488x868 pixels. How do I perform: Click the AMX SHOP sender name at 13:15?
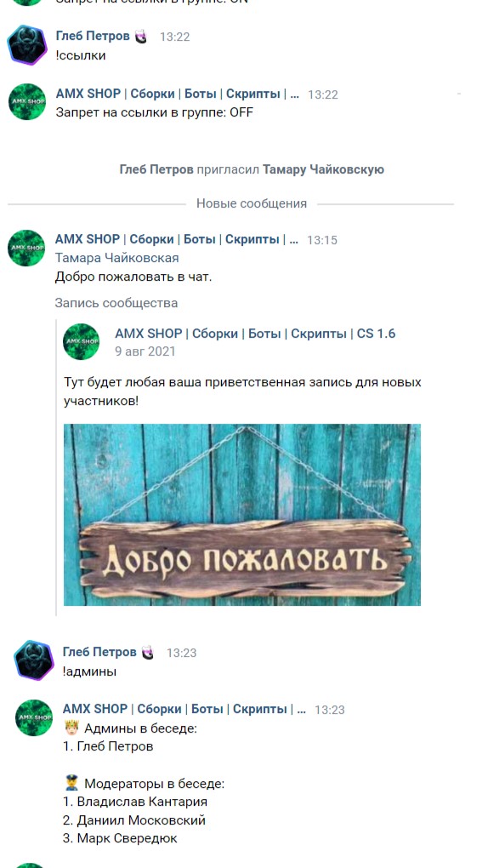click(x=177, y=239)
